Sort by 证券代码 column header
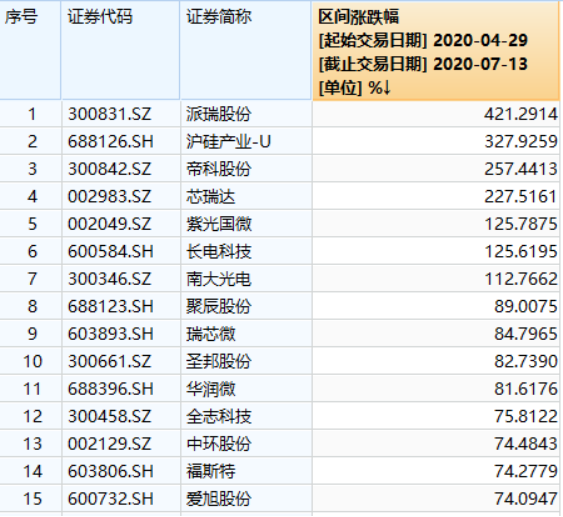Image resolution: width=563 pixels, height=517 pixels. tap(120, 50)
